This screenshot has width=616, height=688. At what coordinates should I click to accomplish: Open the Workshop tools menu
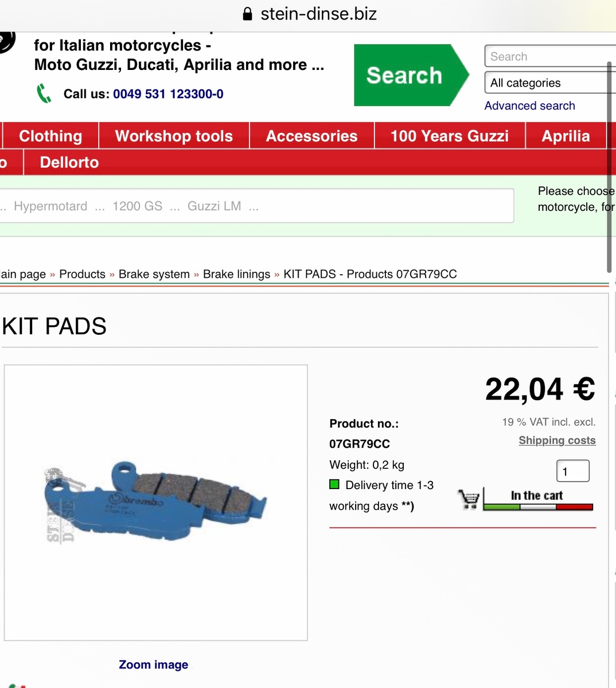tap(174, 136)
